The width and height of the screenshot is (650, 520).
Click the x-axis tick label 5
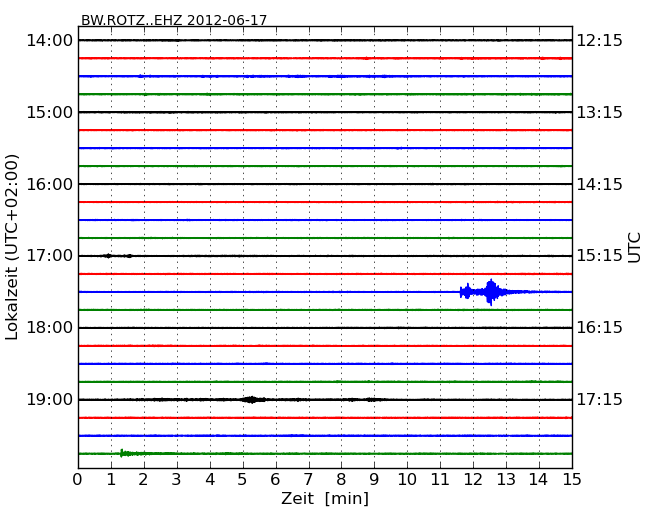[x=243, y=480]
